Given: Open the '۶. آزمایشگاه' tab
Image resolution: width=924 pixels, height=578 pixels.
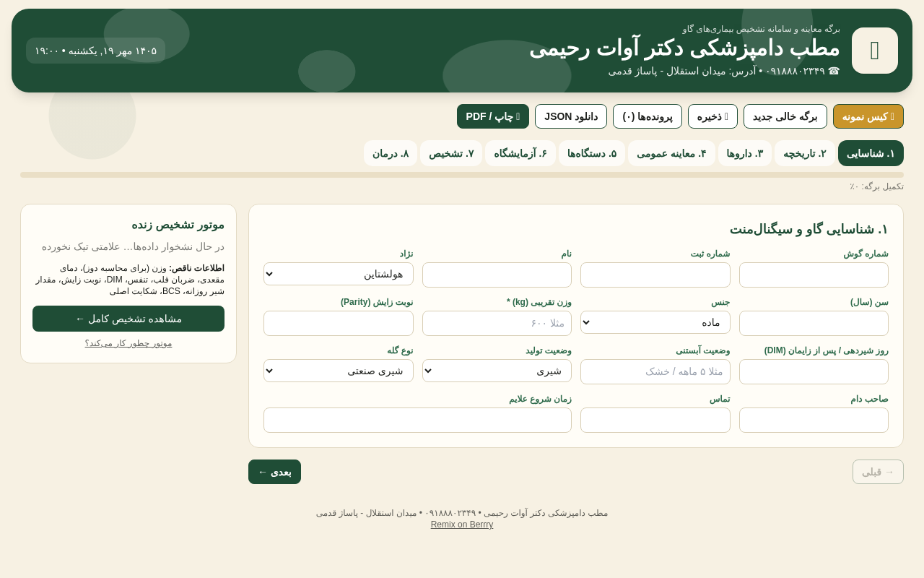Looking at the screenshot, I should click(520, 153).
